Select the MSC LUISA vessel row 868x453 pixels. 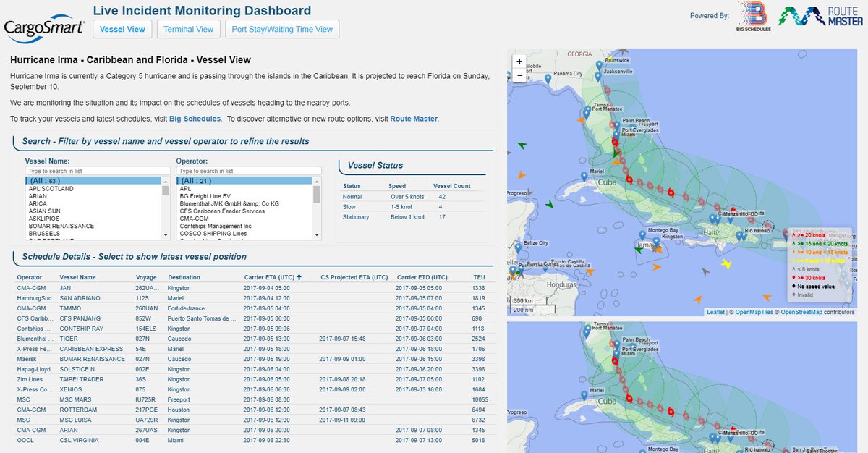click(x=252, y=420)
